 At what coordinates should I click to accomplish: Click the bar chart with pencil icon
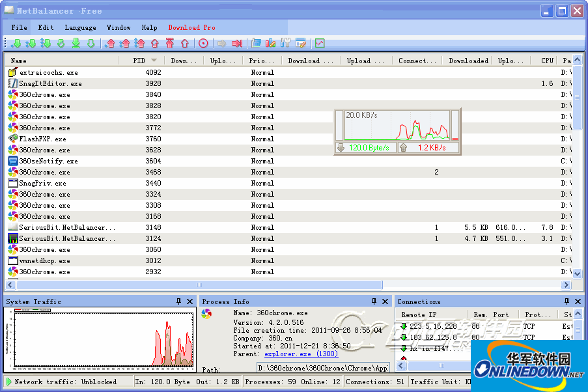pos(270,44)
